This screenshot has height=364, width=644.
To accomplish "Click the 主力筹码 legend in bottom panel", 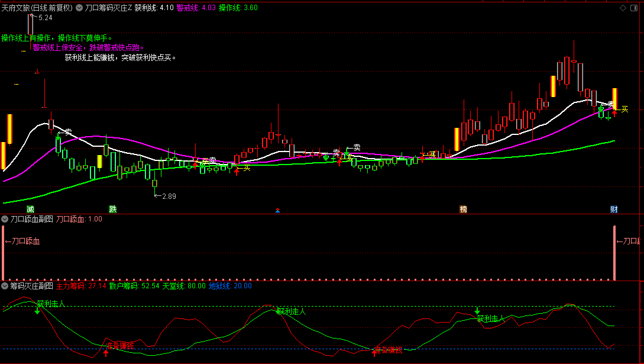I will click(80, 286).
